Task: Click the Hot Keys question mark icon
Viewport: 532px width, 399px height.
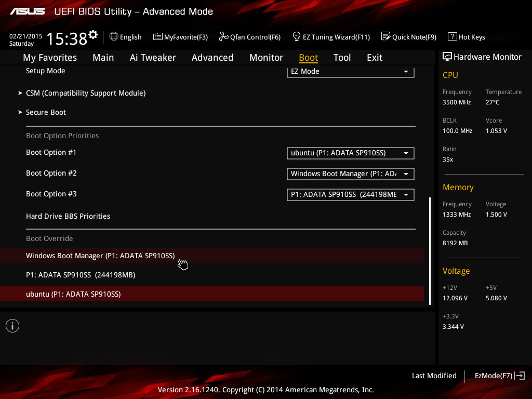Action: pyautogui.click(x=453, y=36)
